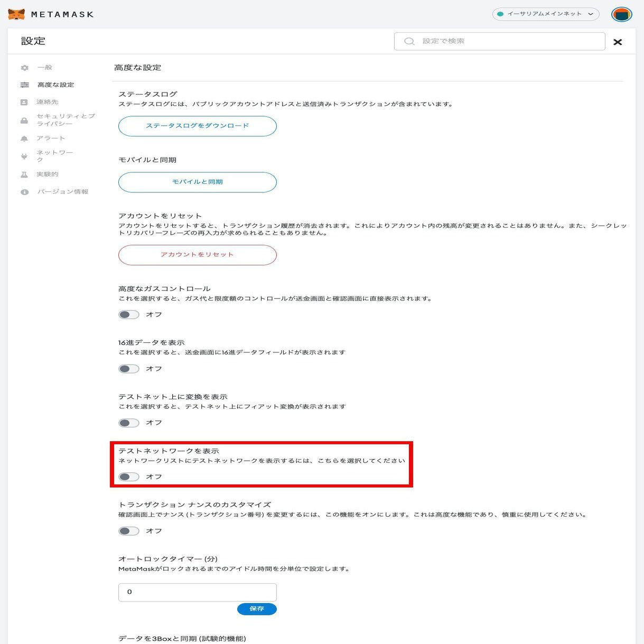The height and width of the screenshot is (644, 644).
Task: Click the flask icon for 実験的 settings
Action: click(x=24, y=174)
